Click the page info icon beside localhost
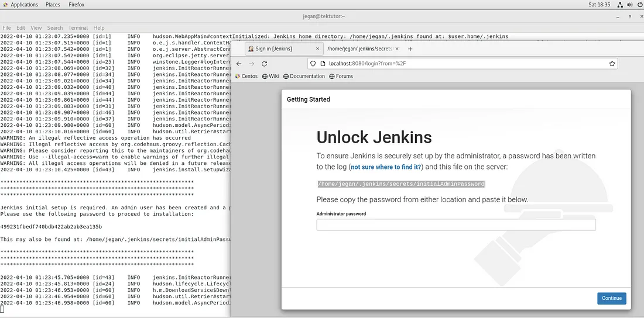 point(323,64)
